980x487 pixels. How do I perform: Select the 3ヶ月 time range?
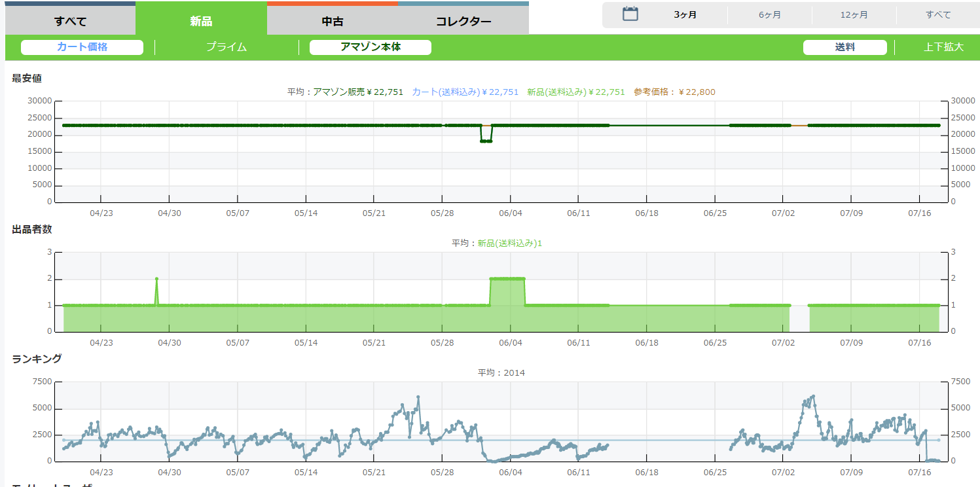[685, 14]
